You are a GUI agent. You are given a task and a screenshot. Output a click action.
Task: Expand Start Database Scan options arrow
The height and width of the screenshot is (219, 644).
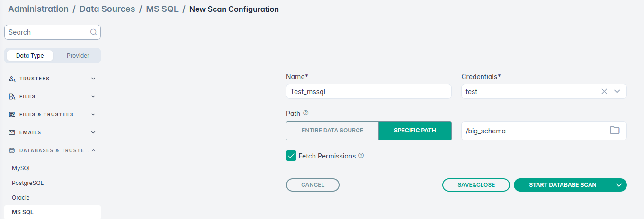[x=619, y=185]
